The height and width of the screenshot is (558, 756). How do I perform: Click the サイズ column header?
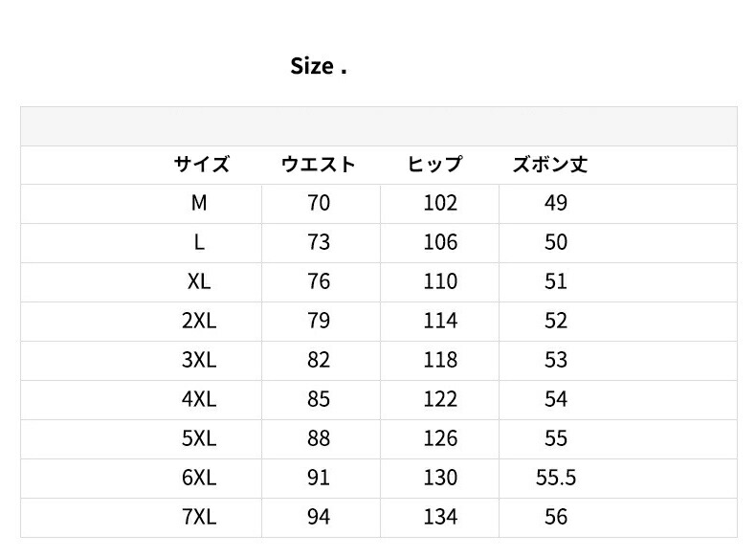(x=201, y=165)
